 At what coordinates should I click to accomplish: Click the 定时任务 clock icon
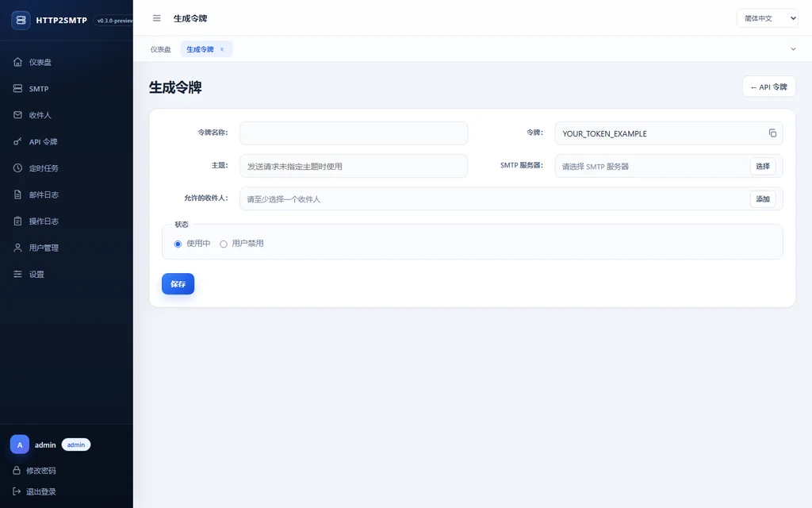[17, 168]
